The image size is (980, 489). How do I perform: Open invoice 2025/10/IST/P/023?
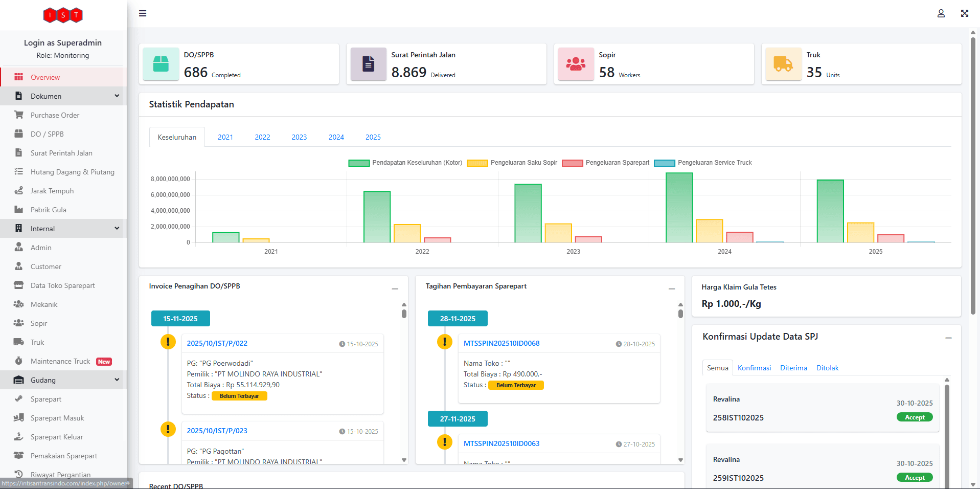217,431
